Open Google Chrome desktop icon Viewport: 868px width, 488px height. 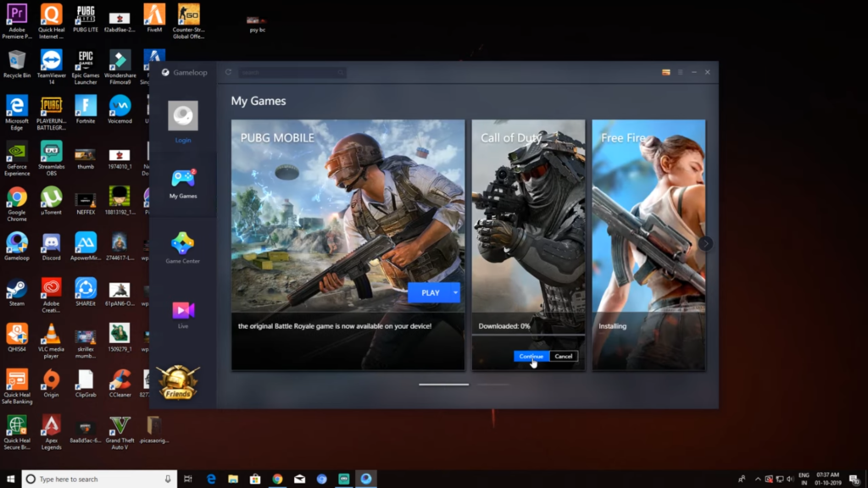point(17,204)
